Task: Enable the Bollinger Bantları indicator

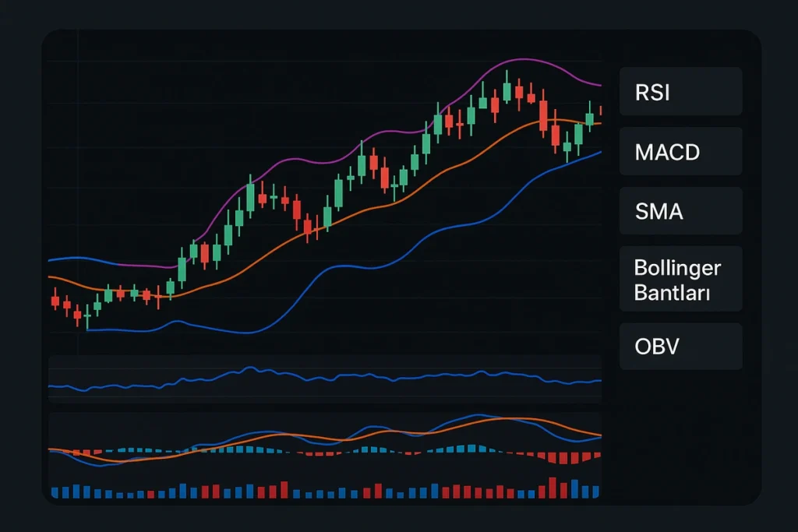Action: [680, 279]
